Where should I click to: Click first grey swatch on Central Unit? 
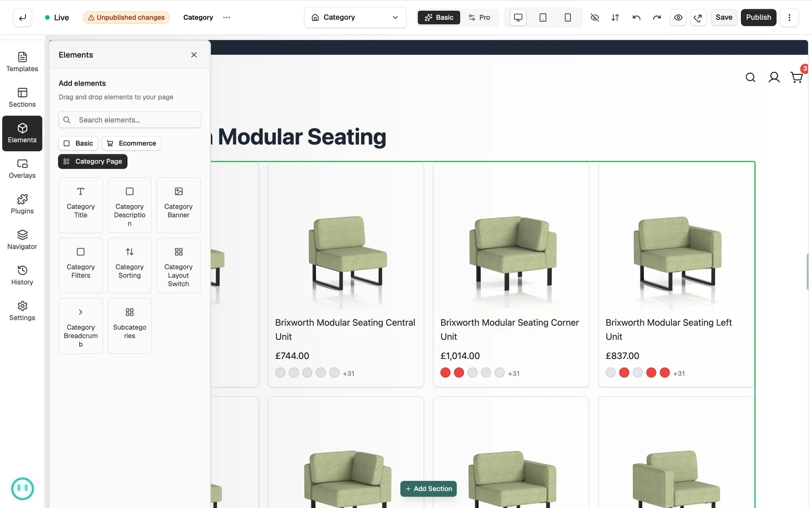click(x=280, y=373)
